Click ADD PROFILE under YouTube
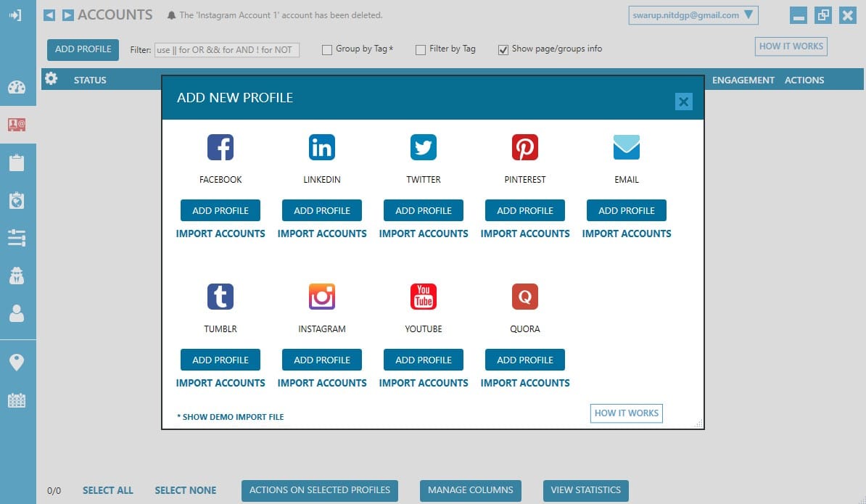866x504 pixels. pos(424,360)
